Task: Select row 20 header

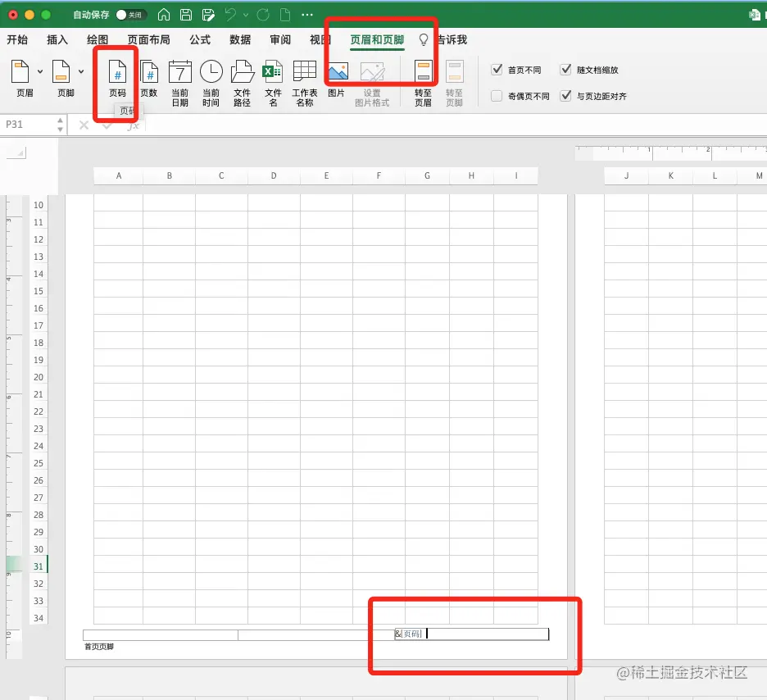Action: pyautogui.click(x=39, y=377)
